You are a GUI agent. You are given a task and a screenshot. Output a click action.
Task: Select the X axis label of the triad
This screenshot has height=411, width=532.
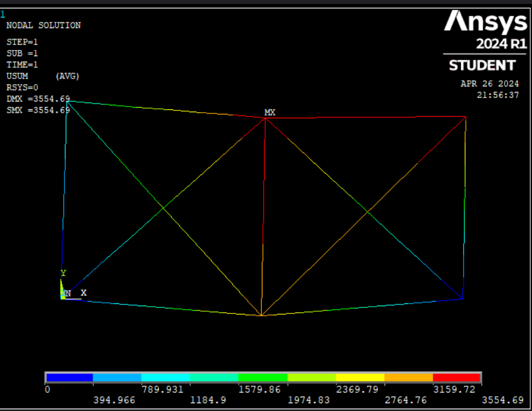point(84,292)
